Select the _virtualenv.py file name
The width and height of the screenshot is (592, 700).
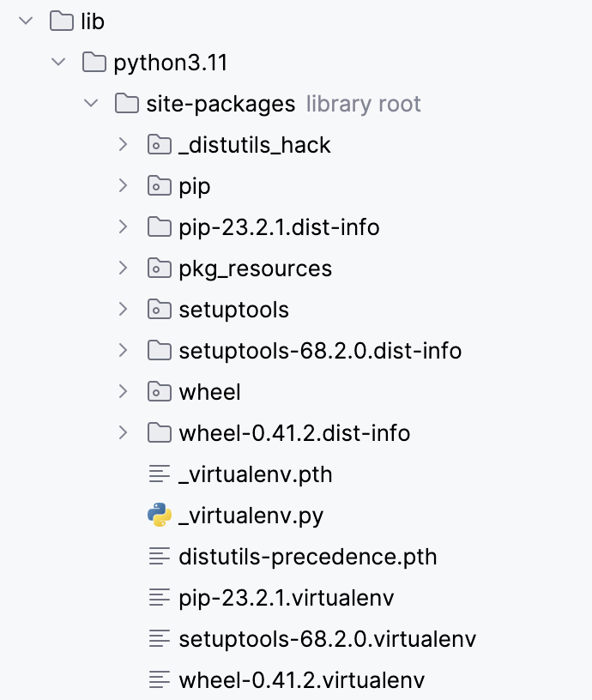click(251, 516)
